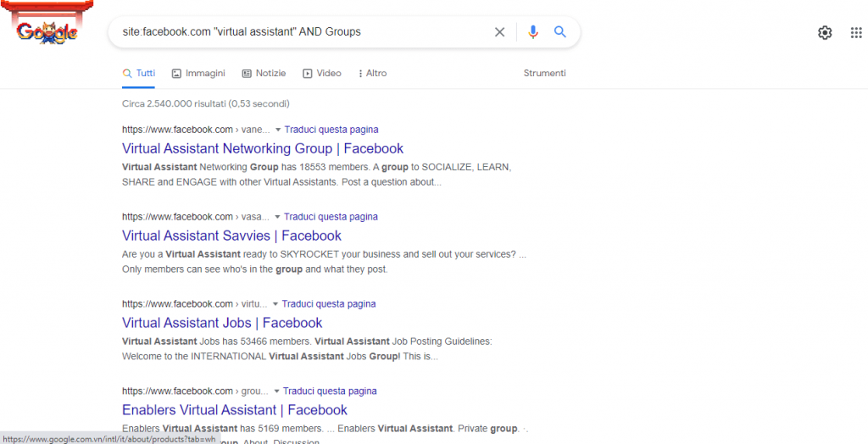Open Virtual Assistant Jobs result

tap(222, 322)
